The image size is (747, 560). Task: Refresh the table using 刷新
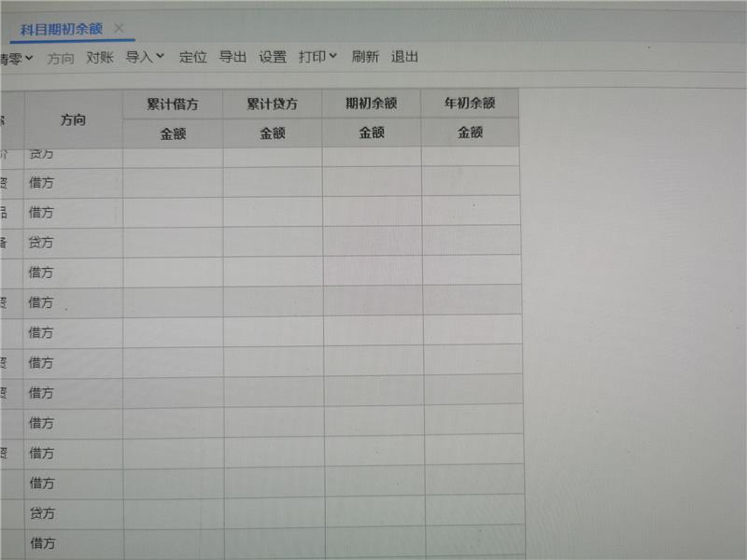pos(365,57)
